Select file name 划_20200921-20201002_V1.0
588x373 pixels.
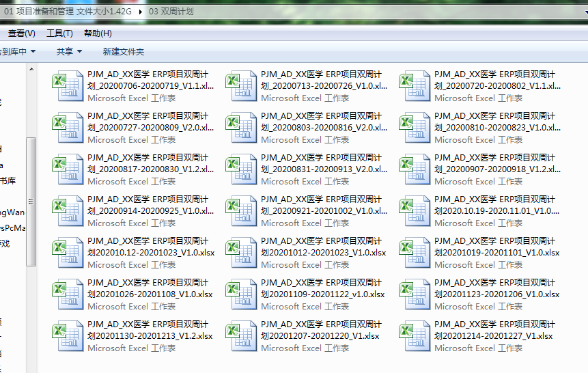tap(324, 211)
